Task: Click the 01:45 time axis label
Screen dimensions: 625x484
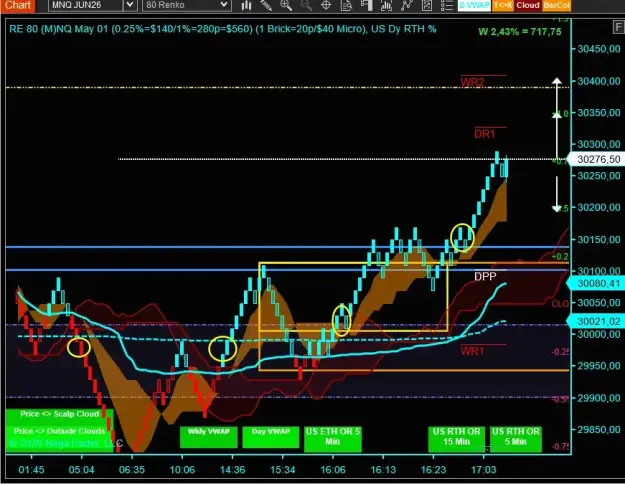Action: (x=31, y=470)
